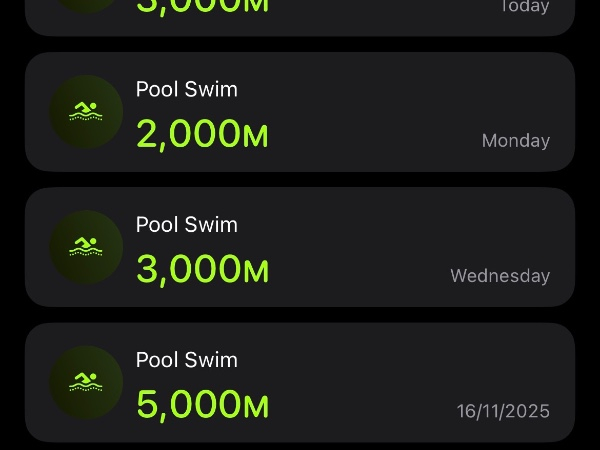Click the Today date label
This screenshot has height=450, width=600.
click(x=525, y=7)
